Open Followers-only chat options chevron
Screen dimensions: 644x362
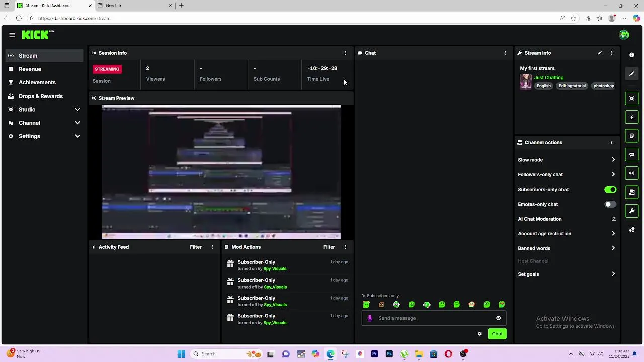click(613, 174)
